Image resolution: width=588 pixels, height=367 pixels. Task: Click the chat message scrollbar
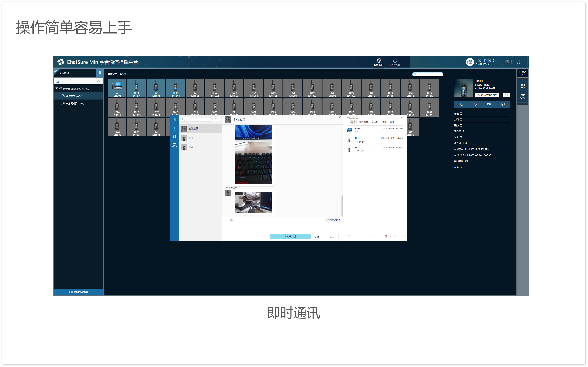tap(343, 206)
